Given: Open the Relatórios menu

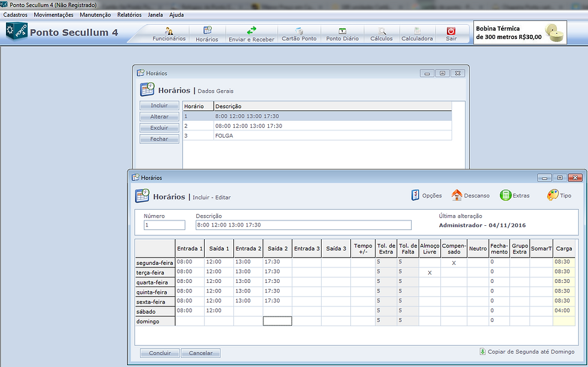Looking at the screenshot, I should tap(130, 14).
